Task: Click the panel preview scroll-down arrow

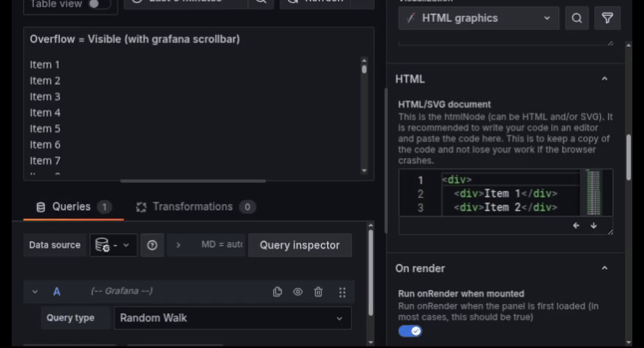Action: coord(364,171)
